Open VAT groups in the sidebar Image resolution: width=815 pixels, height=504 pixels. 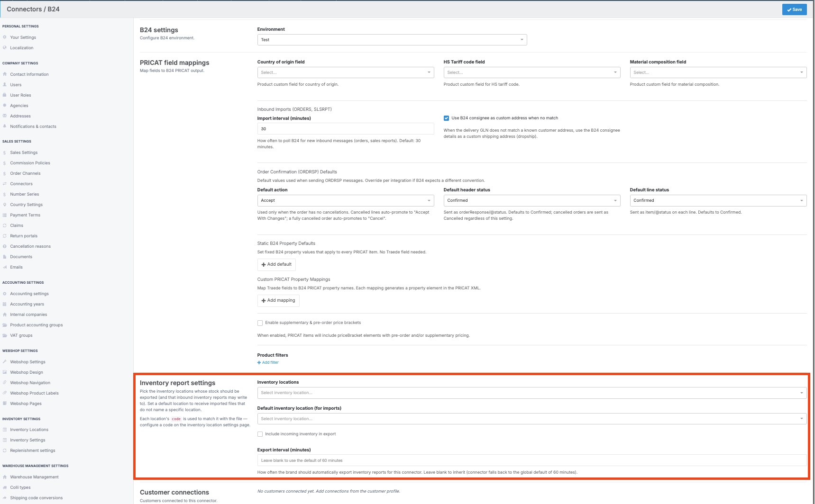pyautogui.click(x=21, y=335)
